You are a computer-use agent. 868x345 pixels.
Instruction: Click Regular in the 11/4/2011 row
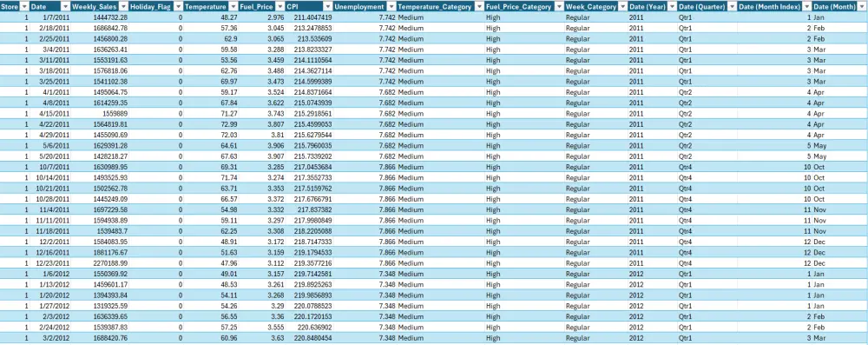578,209
